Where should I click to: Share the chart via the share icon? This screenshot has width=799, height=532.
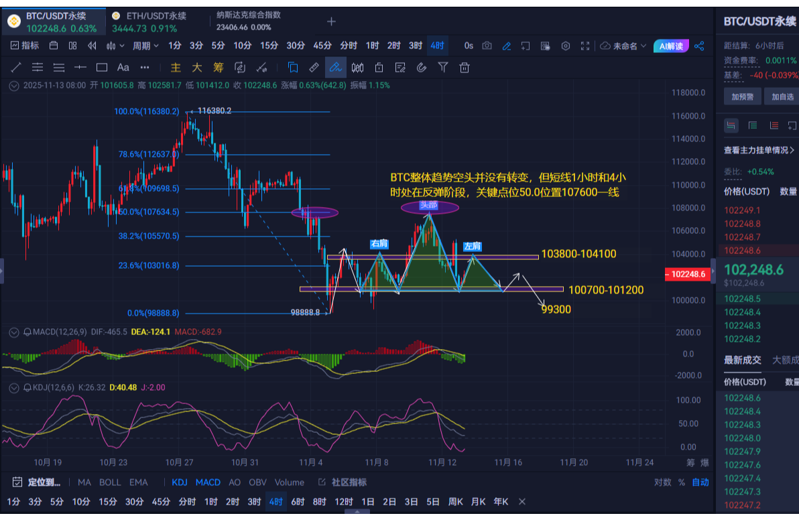pos(698,46)
